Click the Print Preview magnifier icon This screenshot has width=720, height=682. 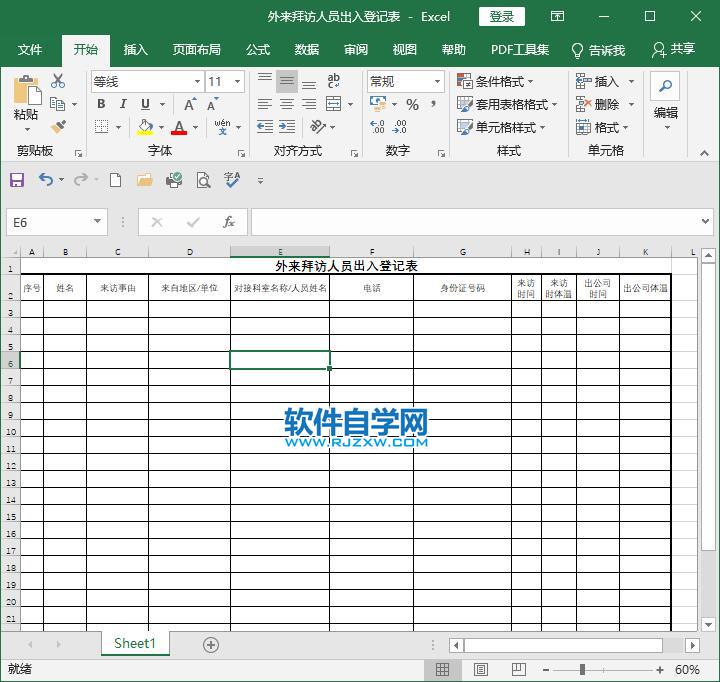pyautogui.click(x=203, y=180)
